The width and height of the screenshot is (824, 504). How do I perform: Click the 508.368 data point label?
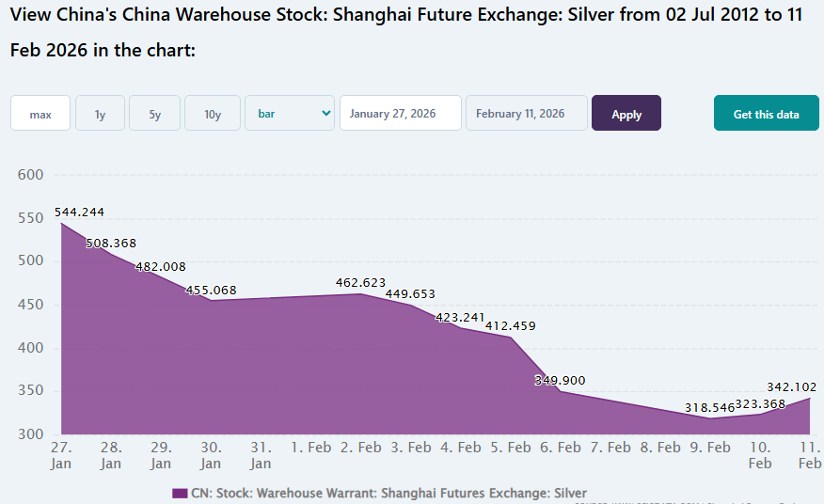pos(111,243)
